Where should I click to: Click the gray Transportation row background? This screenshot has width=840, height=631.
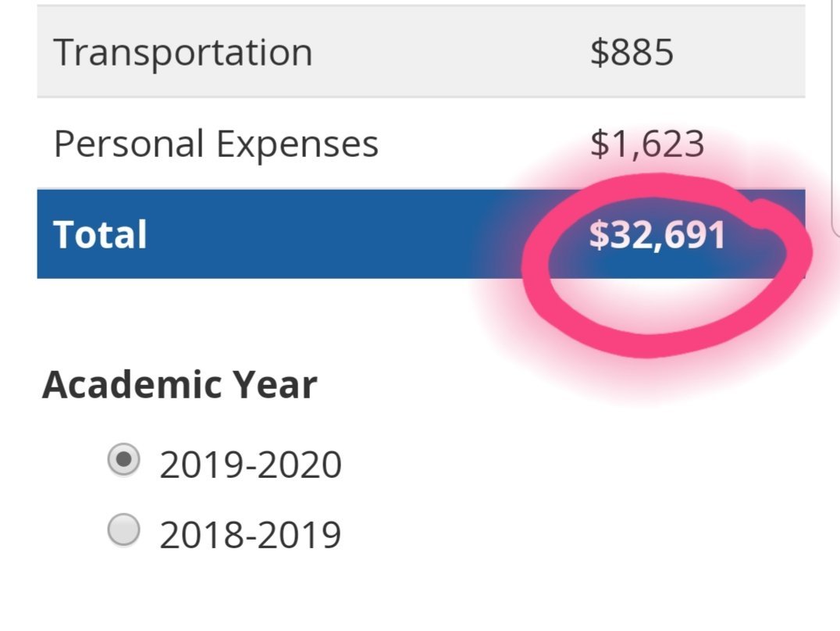coord(421,52)
